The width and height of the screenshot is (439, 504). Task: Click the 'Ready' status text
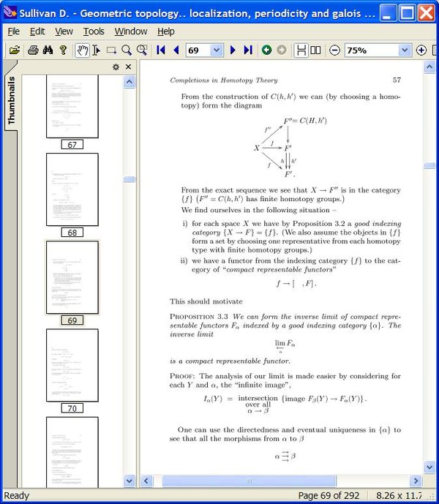(x=16, y=496)
